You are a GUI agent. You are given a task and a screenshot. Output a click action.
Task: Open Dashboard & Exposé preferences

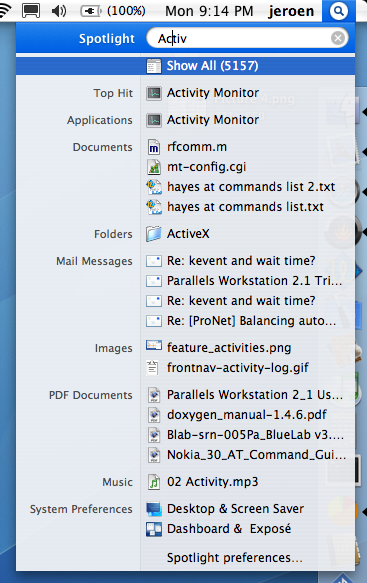229,529
